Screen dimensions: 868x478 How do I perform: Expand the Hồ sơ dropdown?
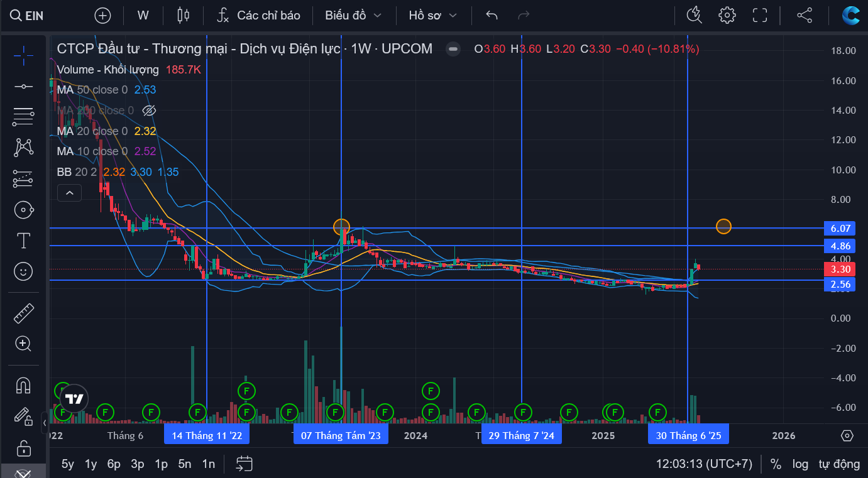(433, 16)
